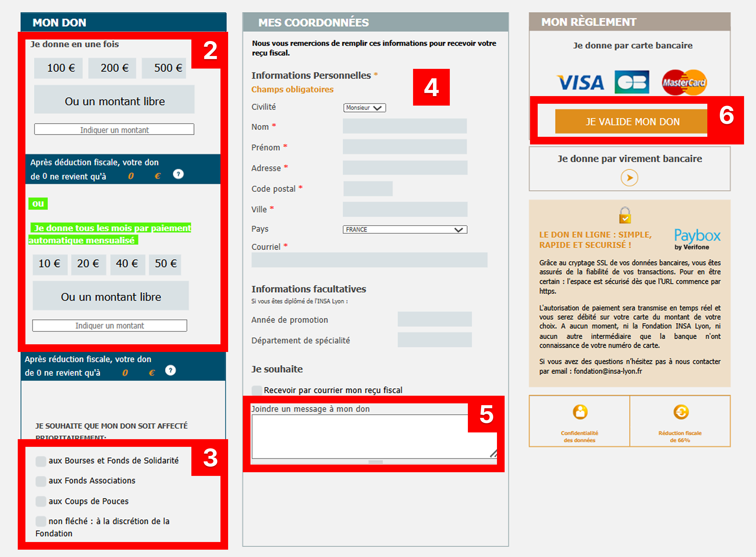Click into the Nom field
The image size is (756, 557).
coord(405,126)
